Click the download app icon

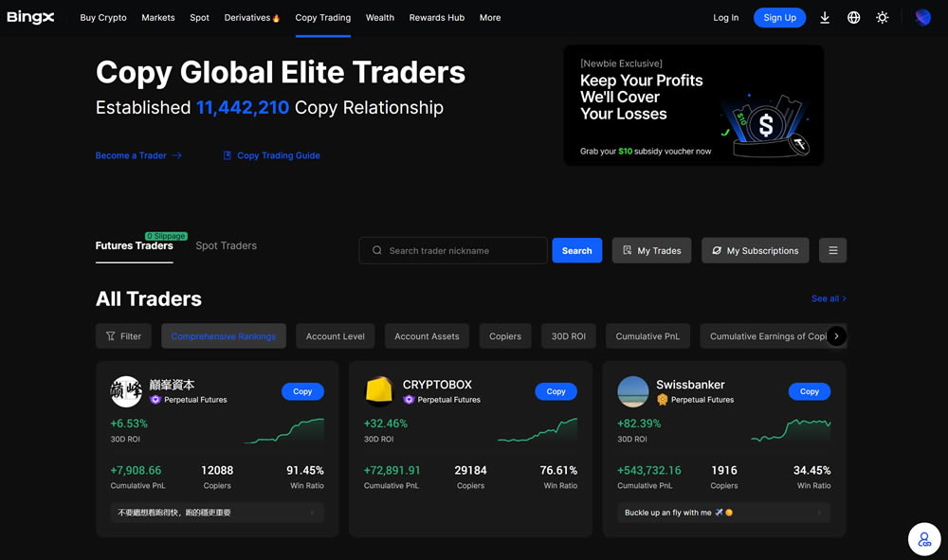pyautogui.click(x=825, y=18)
